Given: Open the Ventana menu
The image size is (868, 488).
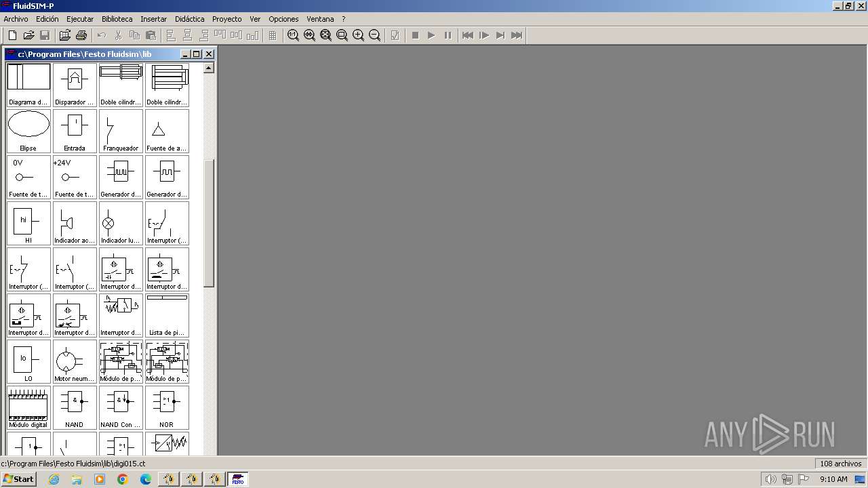Looking at the screenshot, I should coord(320,19).
